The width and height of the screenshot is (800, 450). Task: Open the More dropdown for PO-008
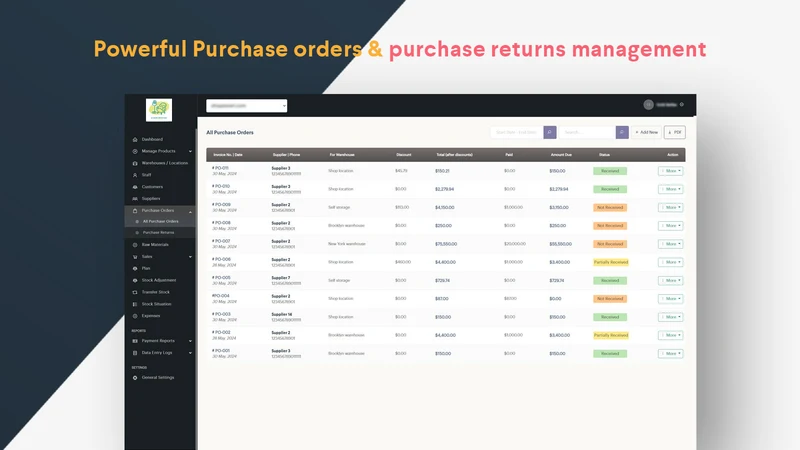[670, 226]
